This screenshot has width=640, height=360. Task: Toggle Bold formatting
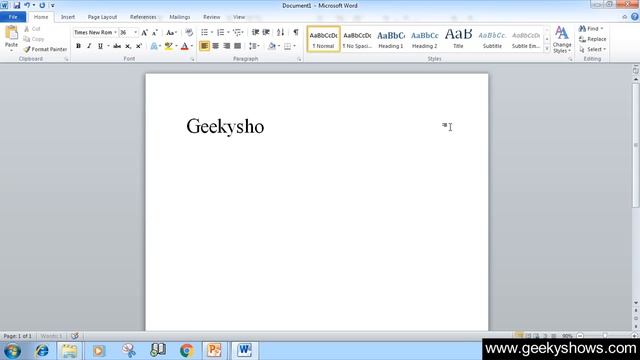pyautogui.click(x=78, y=46)
